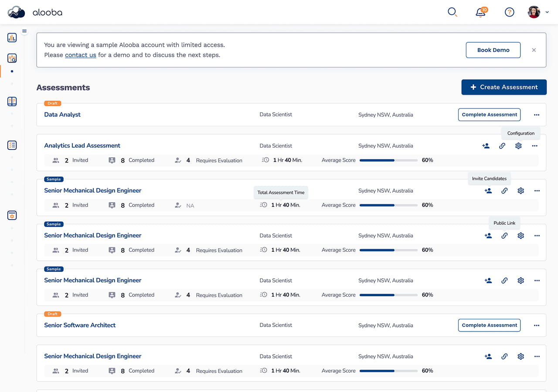Click Create Assessment button

[504, 87]
